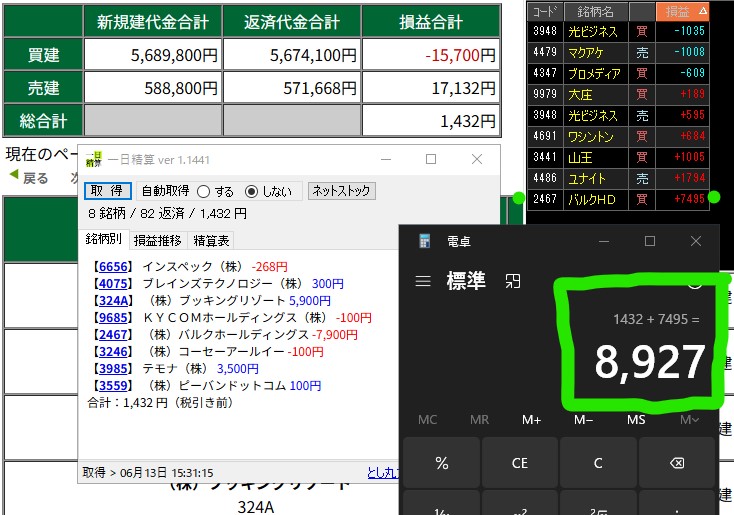Click the ネットストック button
This screenshot has height=515, width=734.
point(341,191)
